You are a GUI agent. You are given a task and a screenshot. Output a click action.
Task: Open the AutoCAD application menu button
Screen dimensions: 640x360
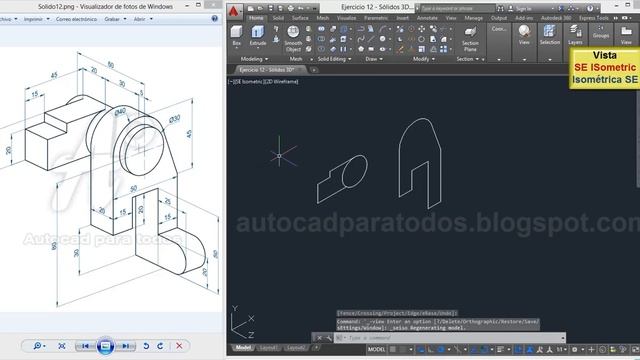(x=234, y=11)
